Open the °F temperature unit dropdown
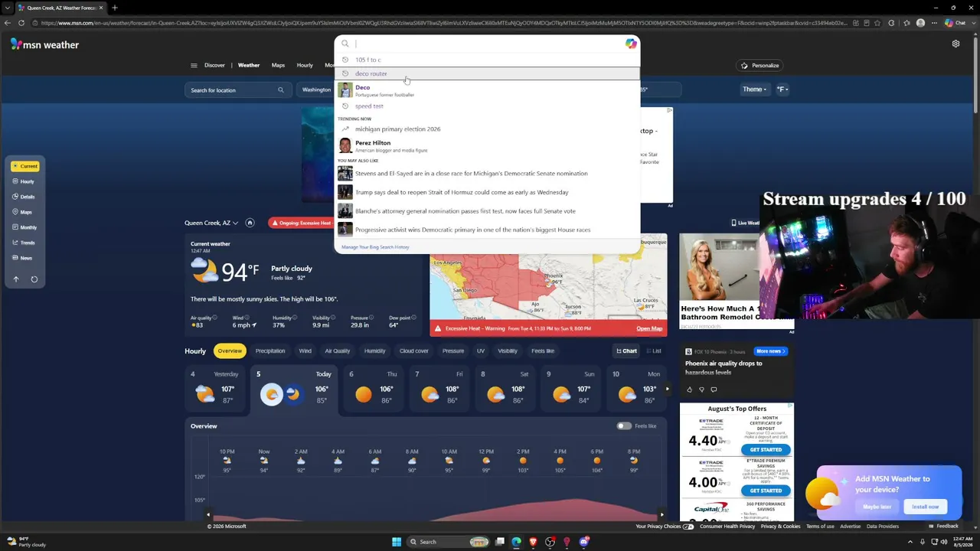This screenshot has width=980, height=551. coord(782,90)
